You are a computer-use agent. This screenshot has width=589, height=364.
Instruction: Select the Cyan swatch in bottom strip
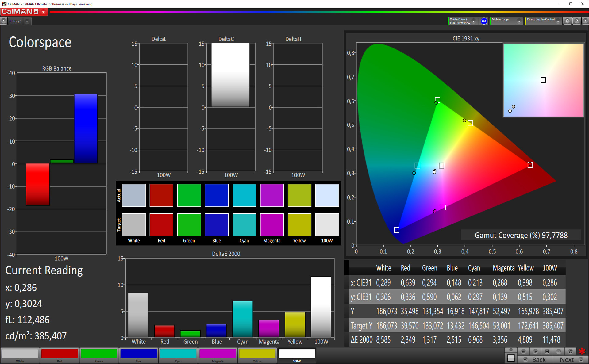[x=178, y=354]
